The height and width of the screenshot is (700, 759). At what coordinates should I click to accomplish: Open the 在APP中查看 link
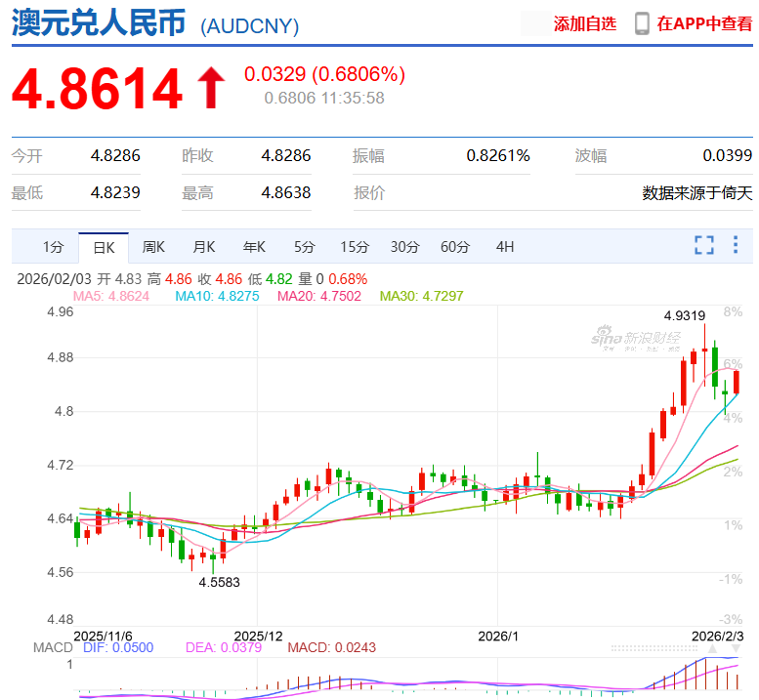[704, 23]
